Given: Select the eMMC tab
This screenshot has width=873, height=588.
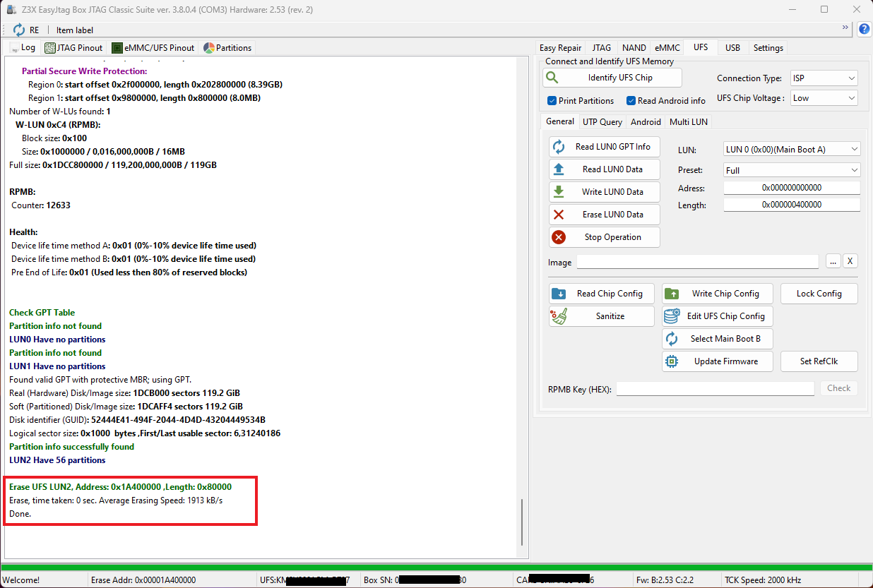Looking at the screenshot, I should (x=667, y=47).
